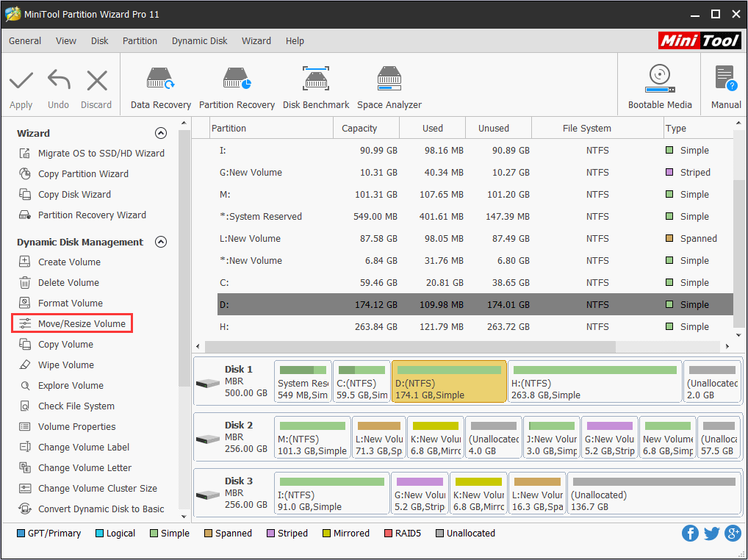Start Migrate OS to SSD/HD Wizard
The height and width of the screenshot is (560, 748).
92,153
